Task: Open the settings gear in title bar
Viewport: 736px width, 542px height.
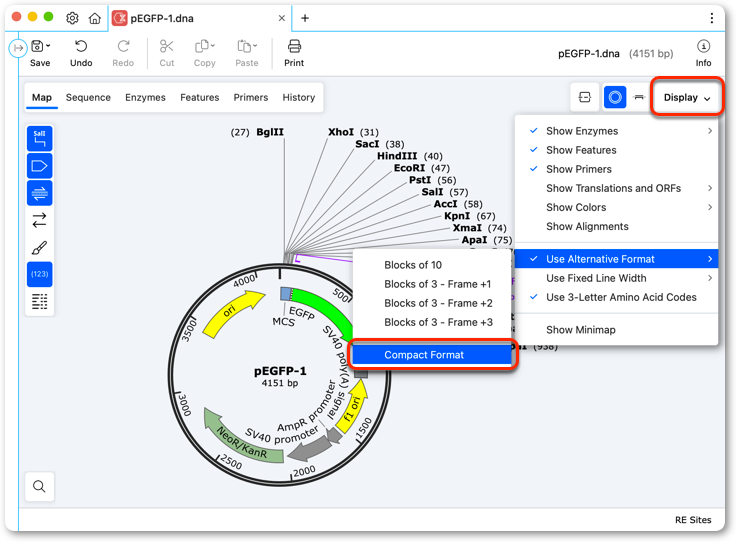Action: (72, 18)
